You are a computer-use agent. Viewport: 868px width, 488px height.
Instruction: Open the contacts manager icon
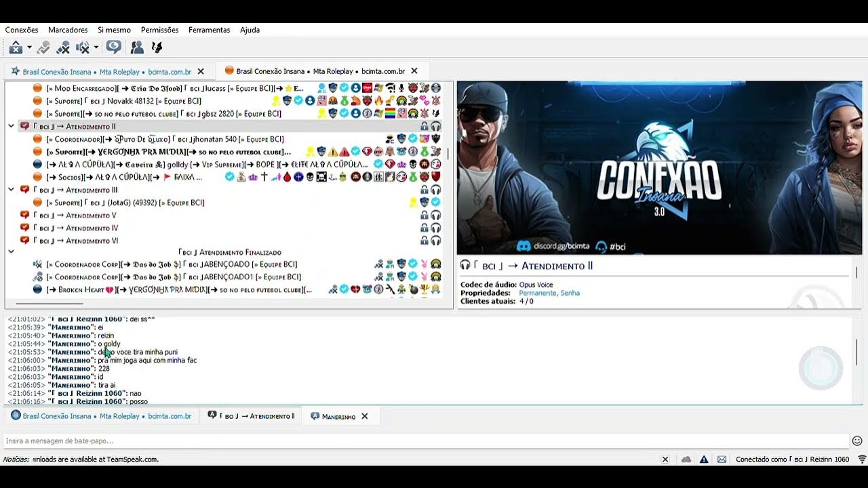(x=137, y=47)
